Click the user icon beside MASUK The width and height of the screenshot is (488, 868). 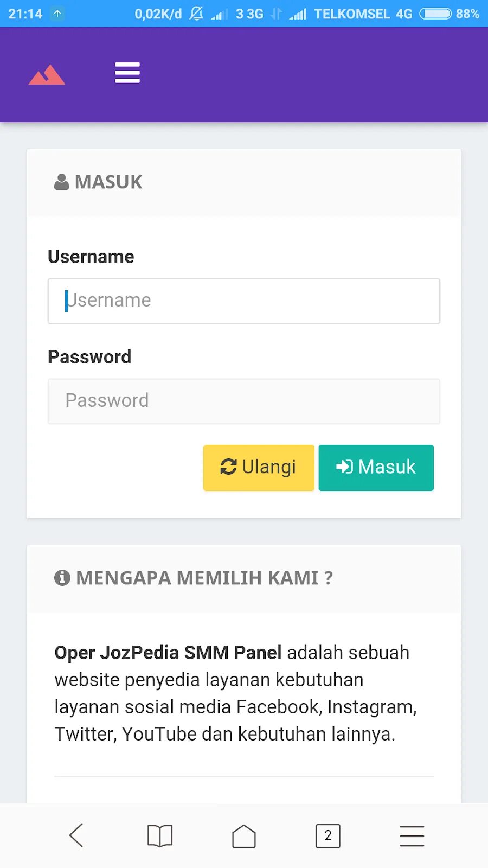61,182
